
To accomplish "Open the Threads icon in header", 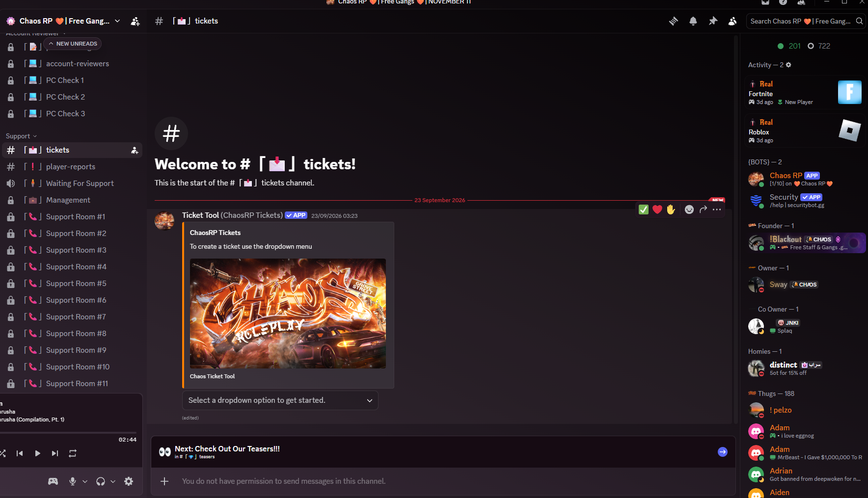I will click(674, 21).
